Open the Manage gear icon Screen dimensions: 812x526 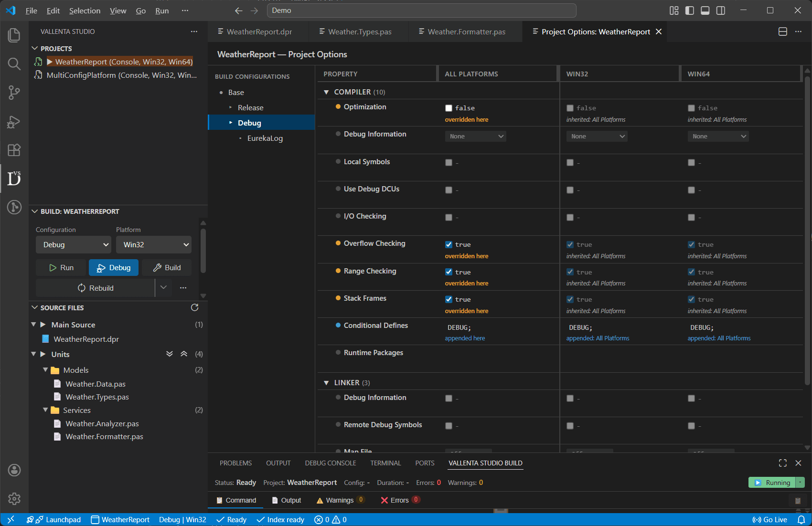14,499
